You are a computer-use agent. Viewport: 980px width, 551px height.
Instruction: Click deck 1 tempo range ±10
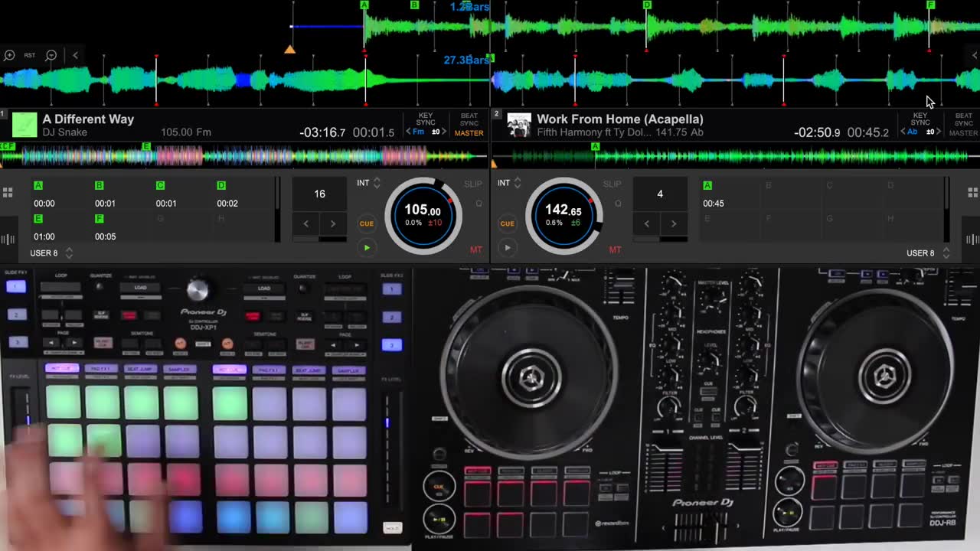434,223
